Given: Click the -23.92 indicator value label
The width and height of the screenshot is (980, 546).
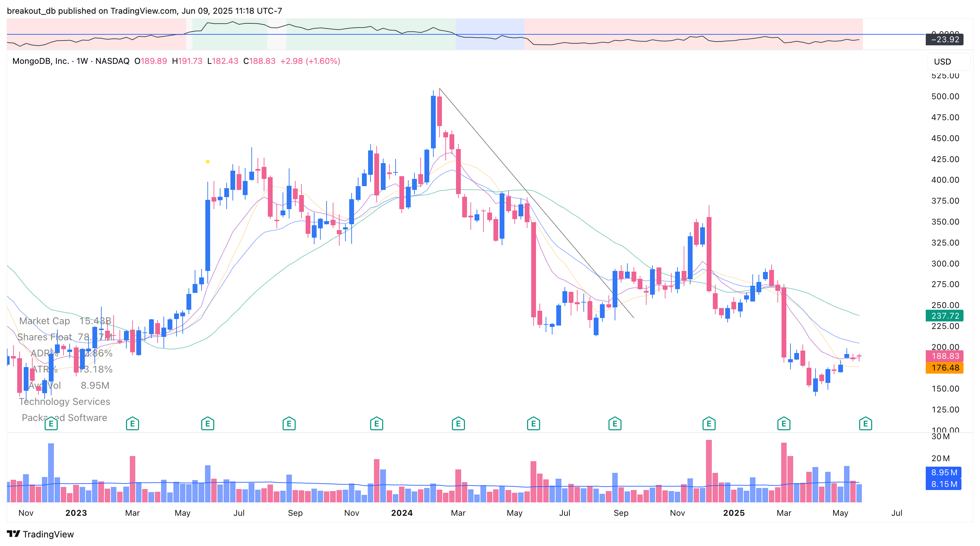Looking at the screenshot, I should [944, 39].
